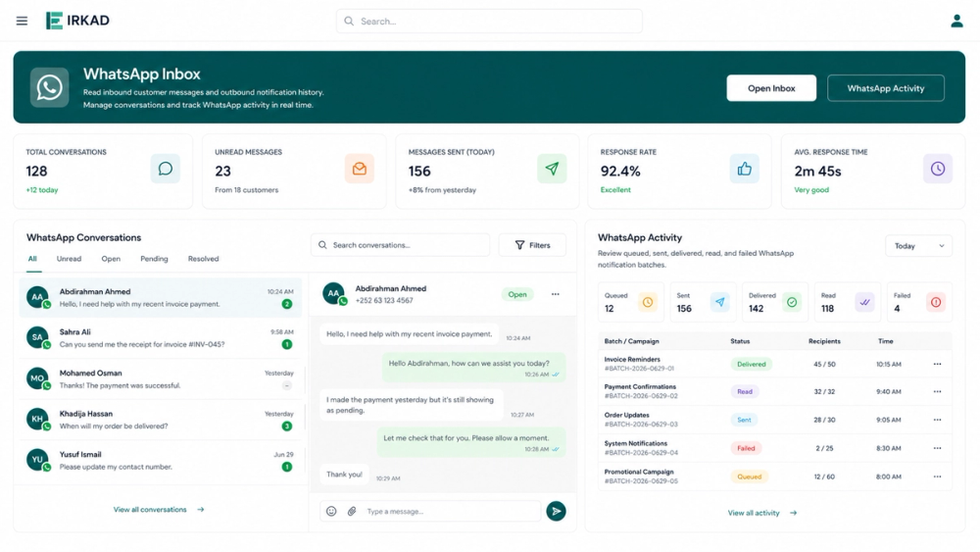Click the Open status badge in chat
This screenshot has height=552, width=980.
point(516,294)
